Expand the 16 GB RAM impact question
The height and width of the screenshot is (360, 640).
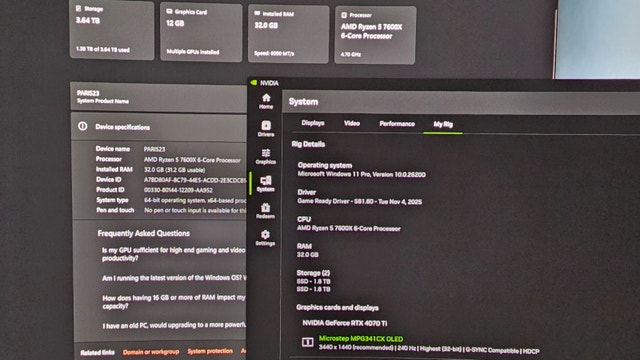174,302
